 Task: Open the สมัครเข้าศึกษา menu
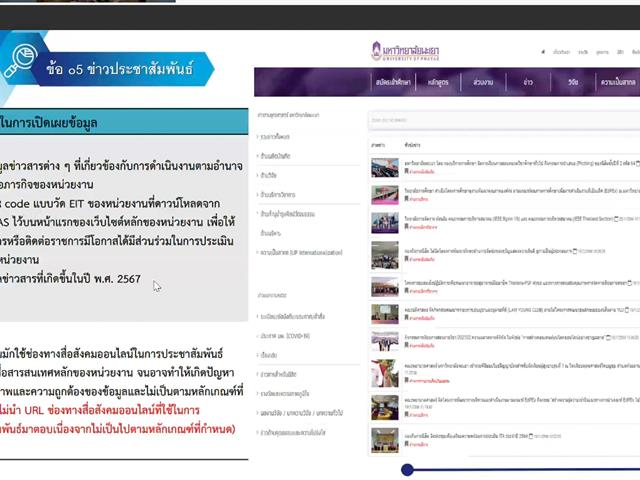pyautogui.click(x=393, y=82)
